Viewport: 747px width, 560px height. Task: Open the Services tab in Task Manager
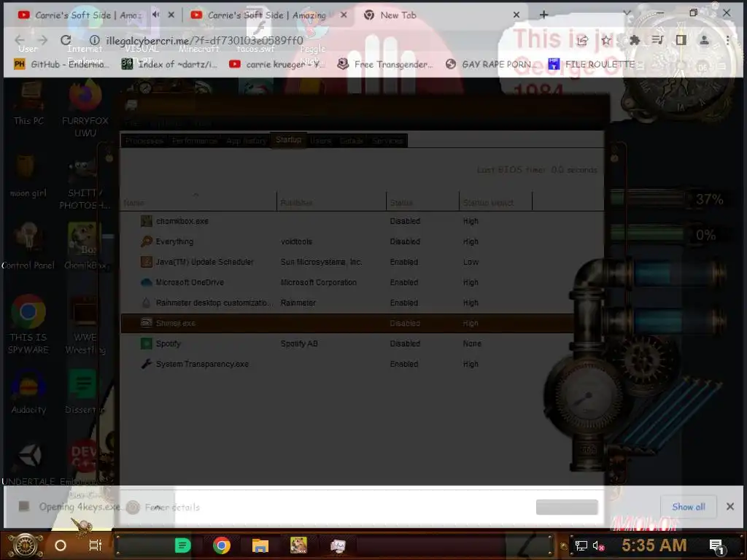click(388, 141)
